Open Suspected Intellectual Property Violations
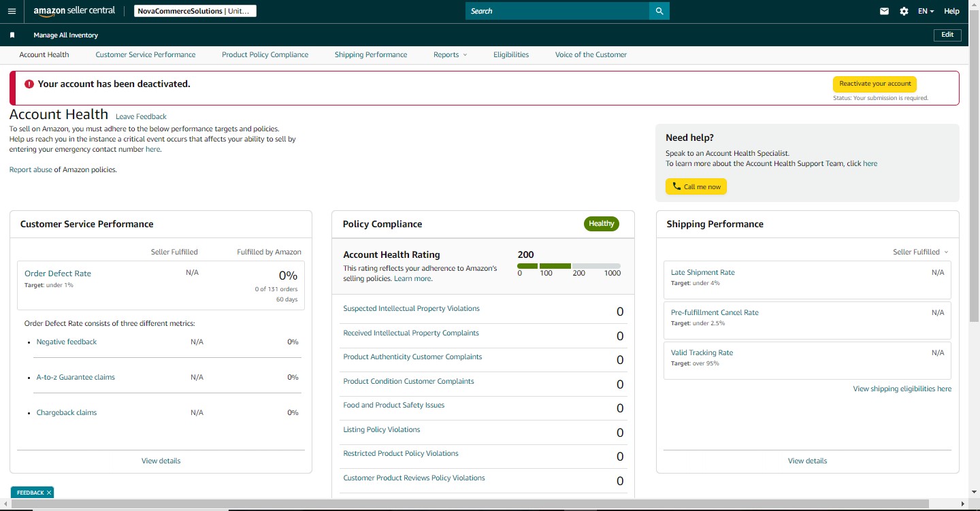Image resolution: width=980 pixels, height=511 pixels. tap(412, 308)
